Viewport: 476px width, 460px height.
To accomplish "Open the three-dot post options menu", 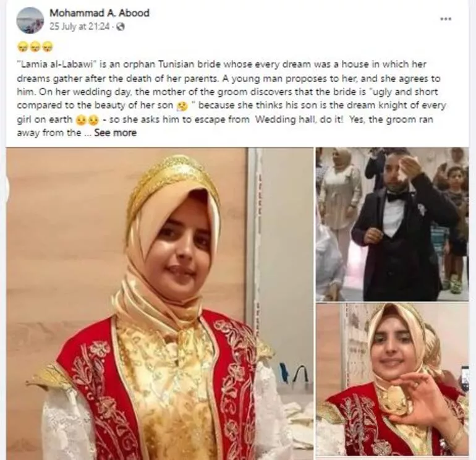I will click(x=446, y=19).
